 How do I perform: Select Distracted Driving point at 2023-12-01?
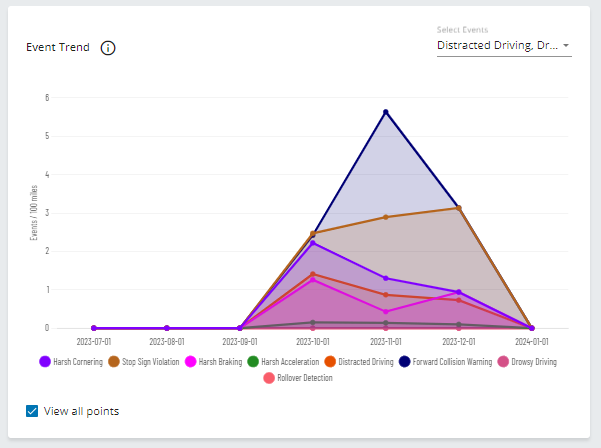click(x=459, y=300)
